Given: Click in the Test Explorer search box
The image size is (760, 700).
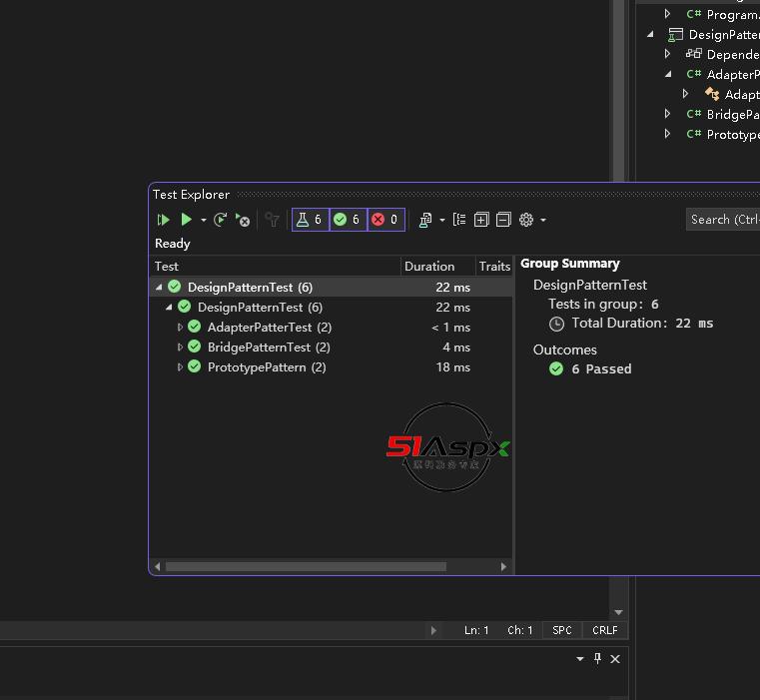Looking at the screenshot, I should [723, 220].
